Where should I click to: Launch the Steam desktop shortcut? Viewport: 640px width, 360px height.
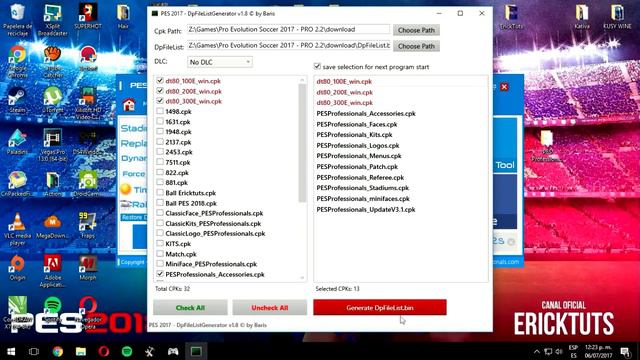pos(17,100)
